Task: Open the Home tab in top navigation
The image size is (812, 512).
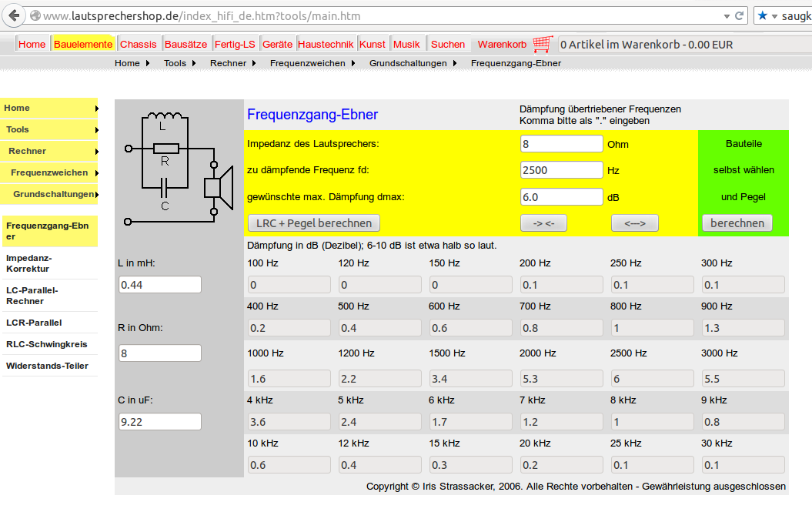Action: click(32, 45)
